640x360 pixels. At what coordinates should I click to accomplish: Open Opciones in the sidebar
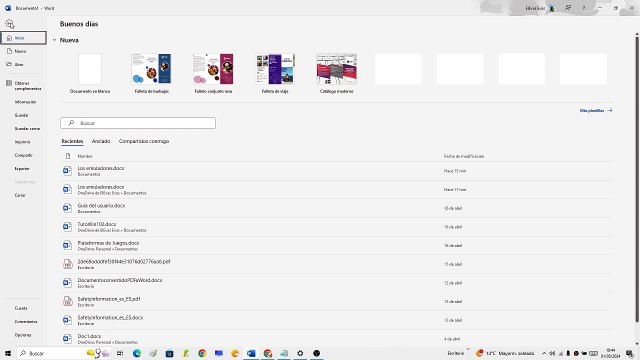point(23,335)
